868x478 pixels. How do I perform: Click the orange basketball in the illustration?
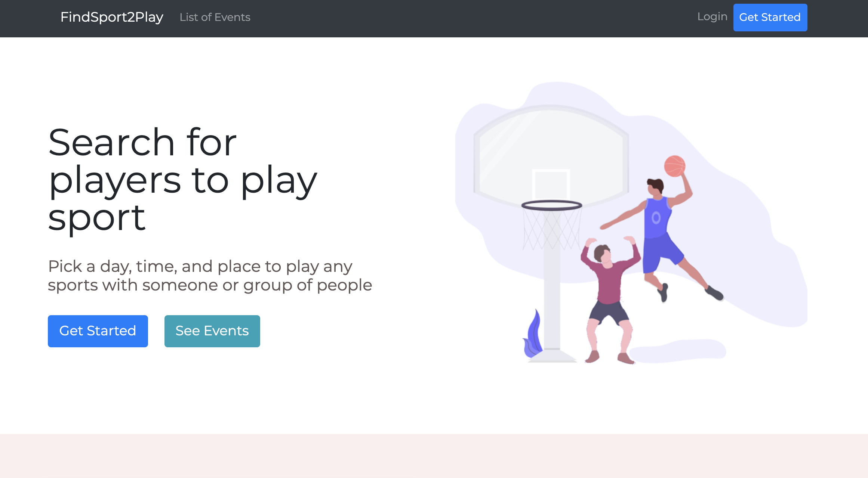(674, 166)
